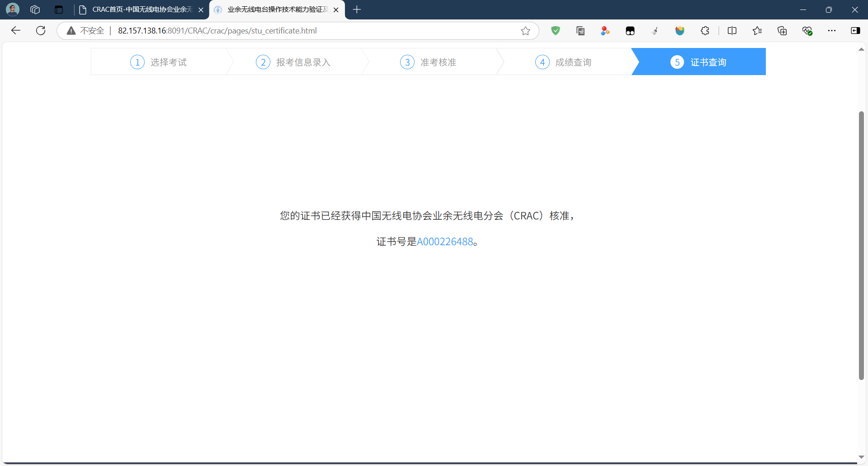Image resolution: width=868 pixels, height=466 pixels.
Task: Toggle the browser sidebar
Action: 855,31
